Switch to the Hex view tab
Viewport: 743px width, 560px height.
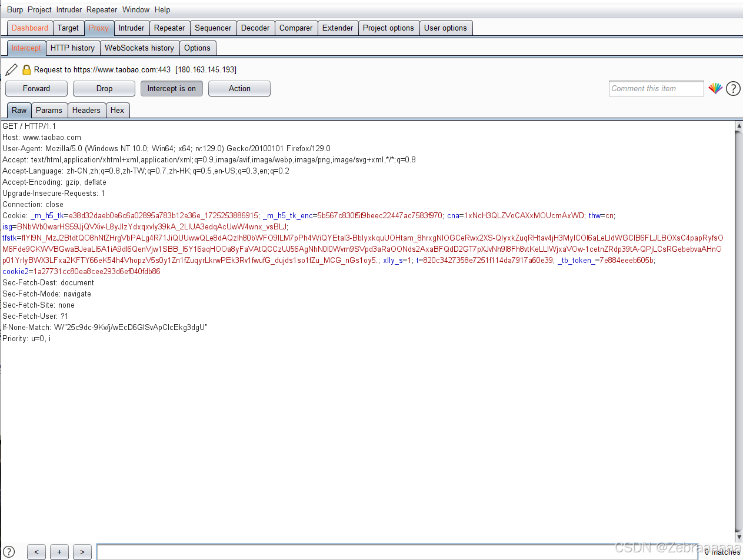[x=118, y=110]
